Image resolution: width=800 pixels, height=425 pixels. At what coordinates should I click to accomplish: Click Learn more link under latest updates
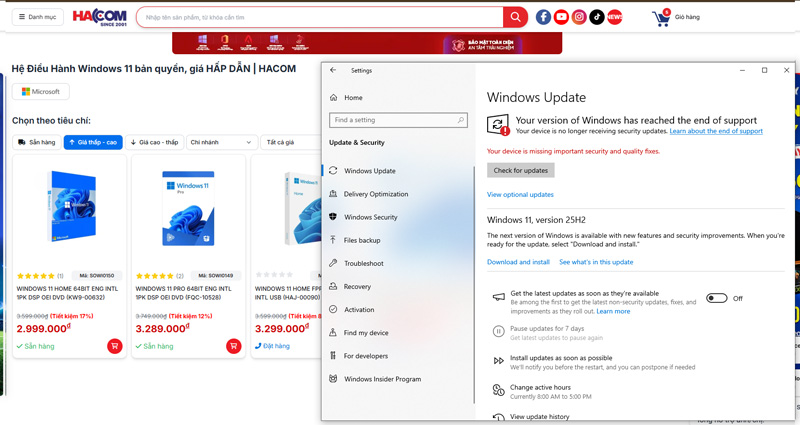[x=613, y=311]
